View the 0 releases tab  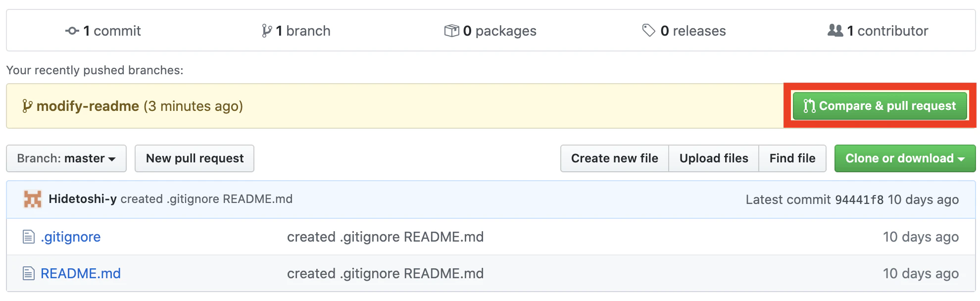[x=684, y=31]
